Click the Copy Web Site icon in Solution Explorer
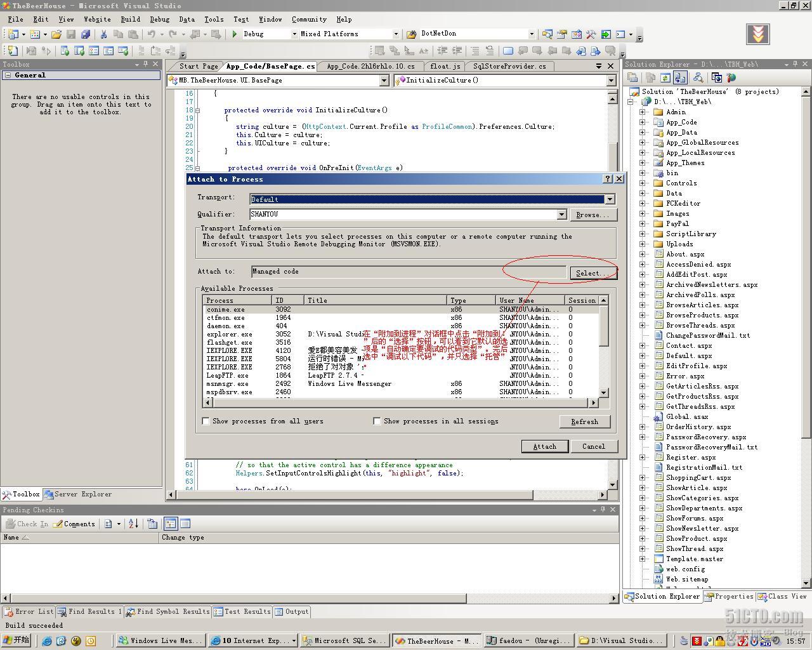The height and width of the screenshot is (650, 812). pyautogui.click(x=716, y=77)
